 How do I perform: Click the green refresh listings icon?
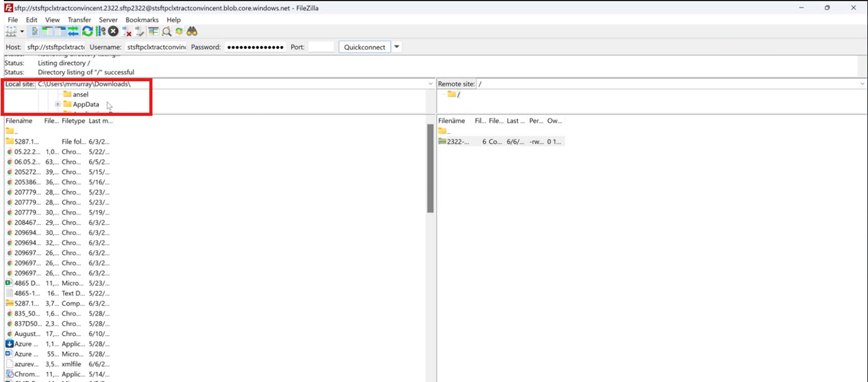click(87, 31)
